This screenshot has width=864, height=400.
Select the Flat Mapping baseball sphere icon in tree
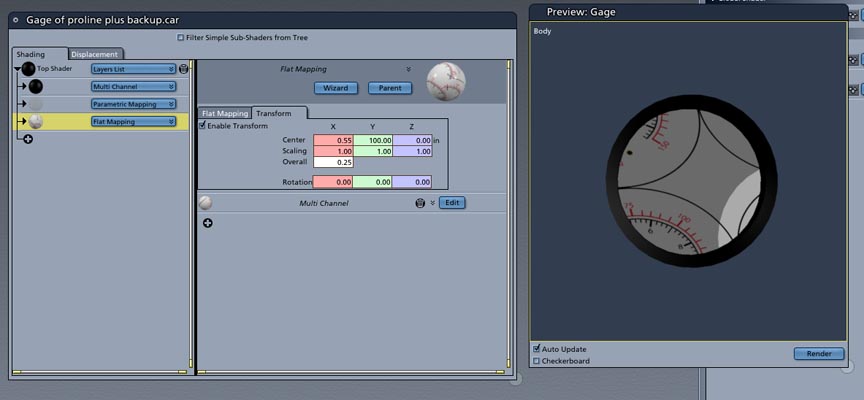point(36,122)
